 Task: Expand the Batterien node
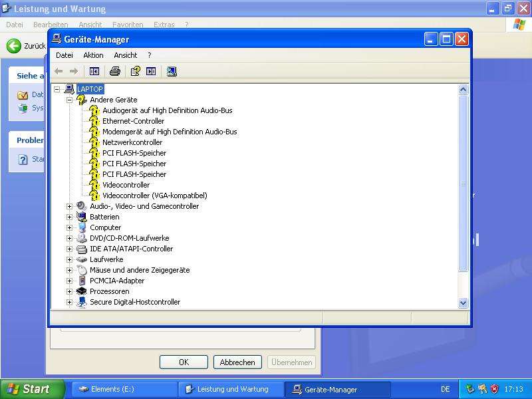[x=70, y=217]
